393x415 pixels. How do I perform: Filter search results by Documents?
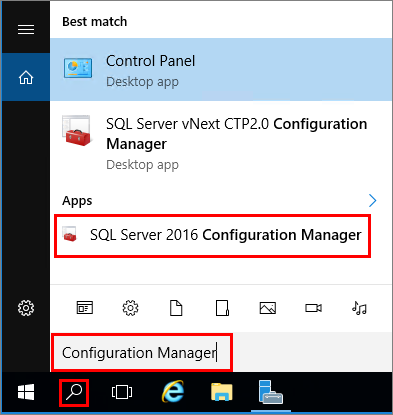coord(176,308)
